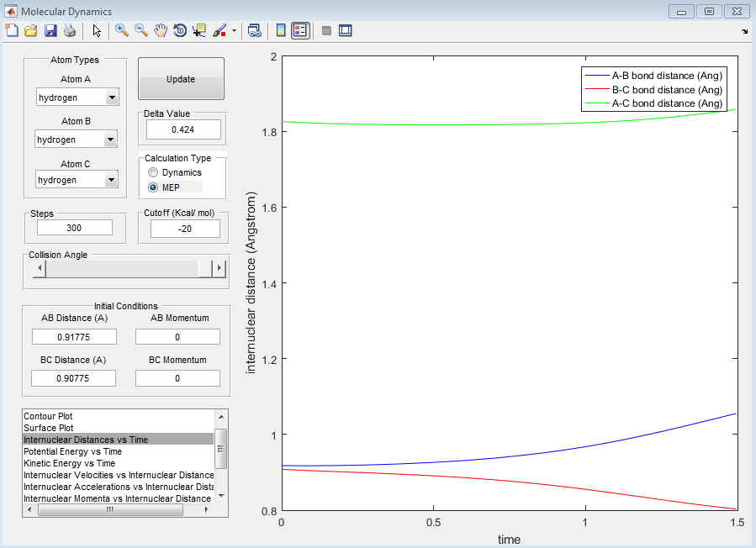Choose Potential Energy vs Time in list

coord(72,451)
